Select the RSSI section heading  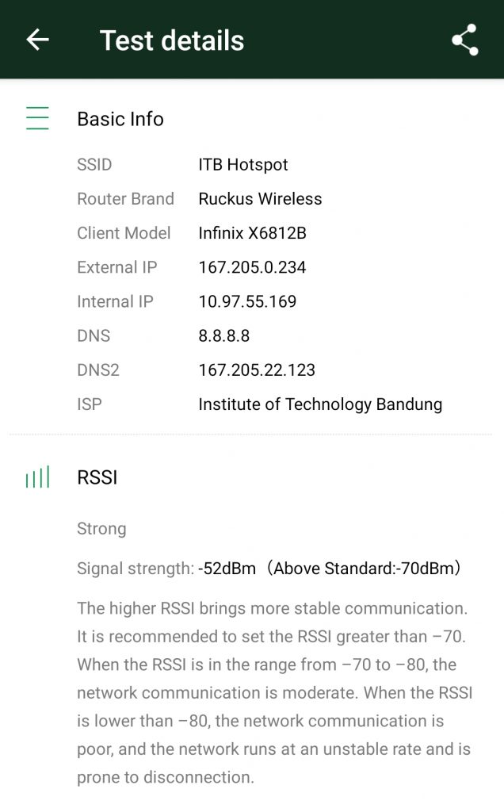(97, 477)
